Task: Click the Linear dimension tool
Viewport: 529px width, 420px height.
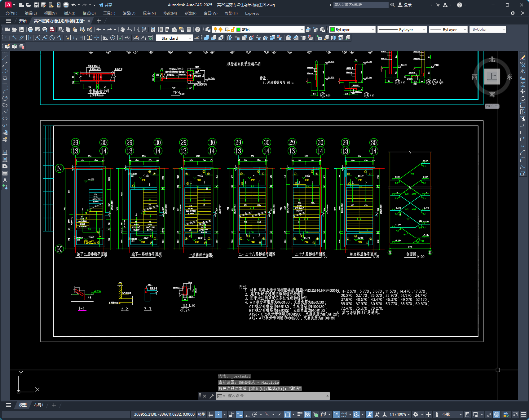Action: (x=7, y=38)
